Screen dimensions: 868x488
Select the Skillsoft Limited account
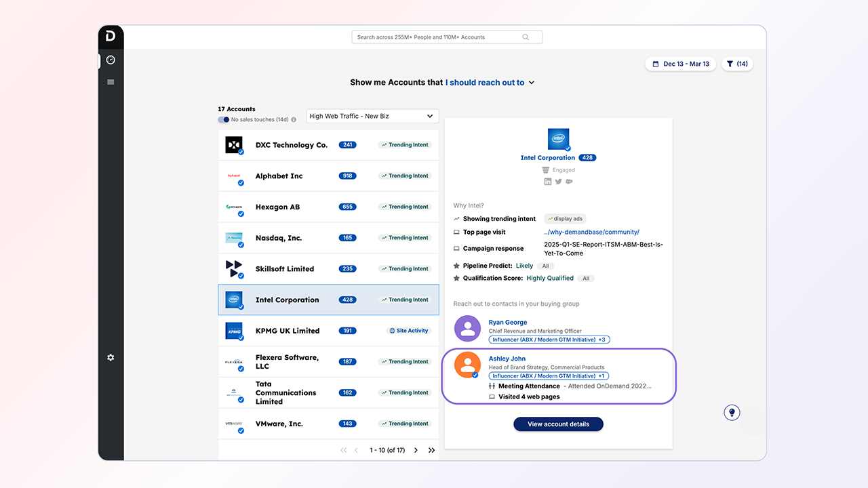point(328,269)
